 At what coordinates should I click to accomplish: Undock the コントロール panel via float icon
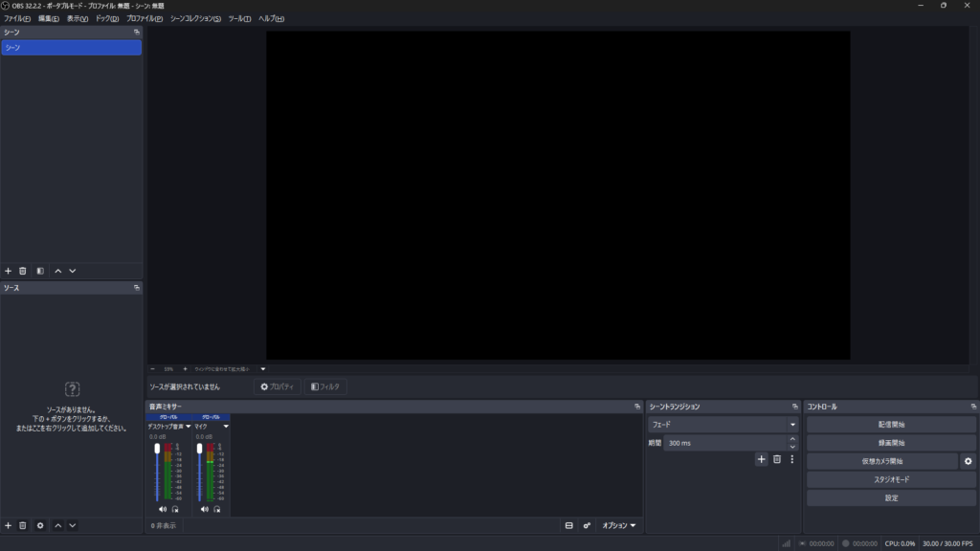(x=973, y=407)
